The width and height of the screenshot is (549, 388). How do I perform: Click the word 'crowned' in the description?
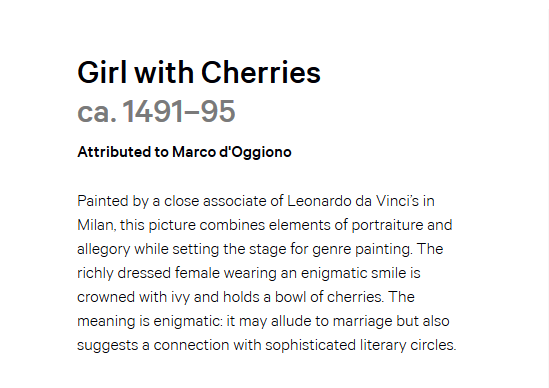[x=106, y=297]
